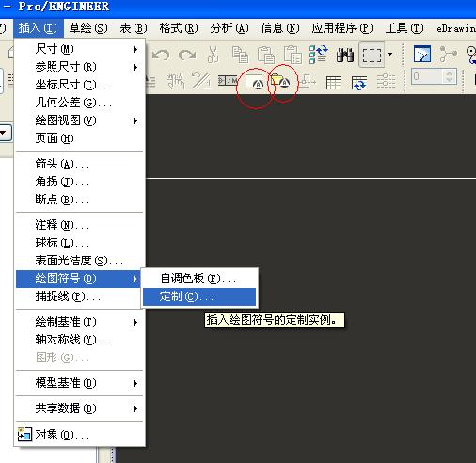Screen dimensions: 476x463
Task: Click the dotted list settings toolbar icon
Action: pos(386,81)
